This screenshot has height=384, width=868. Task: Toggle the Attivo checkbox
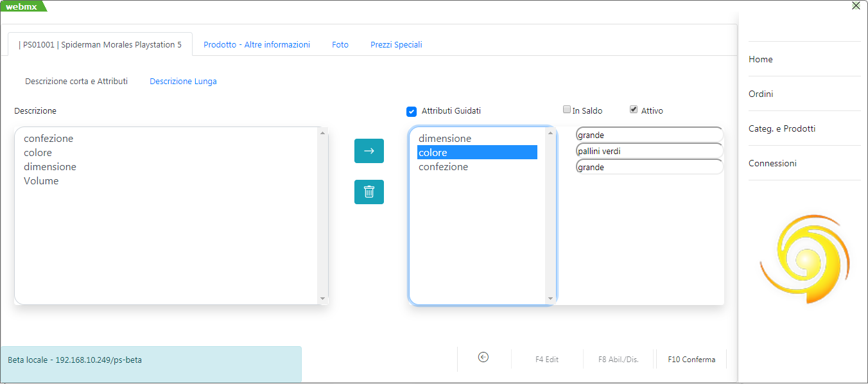[x=634, y=110]
